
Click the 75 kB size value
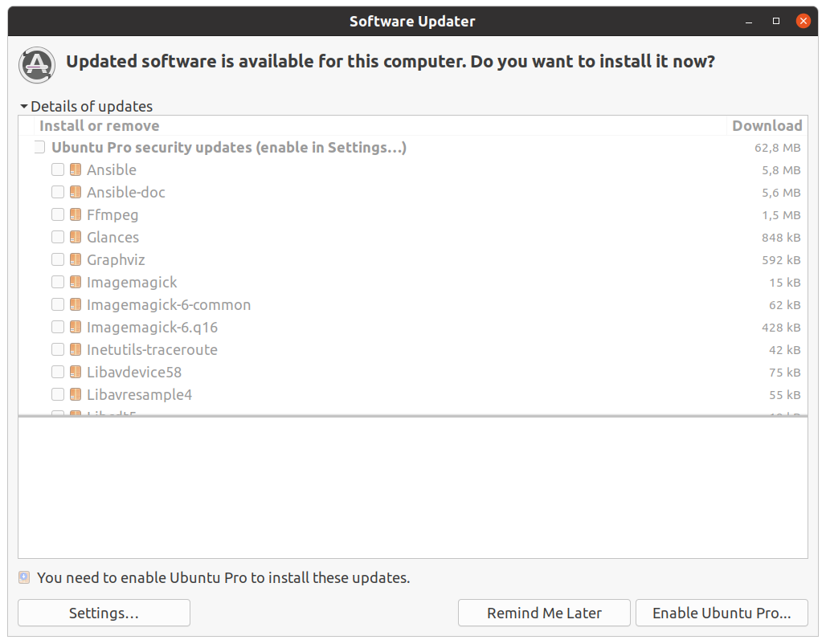click(785, 373)
